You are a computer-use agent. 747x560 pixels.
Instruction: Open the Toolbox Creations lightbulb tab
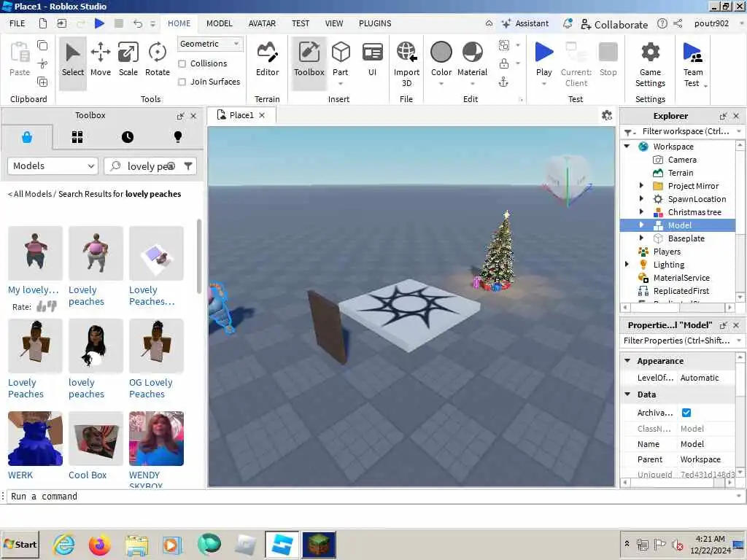178,137
